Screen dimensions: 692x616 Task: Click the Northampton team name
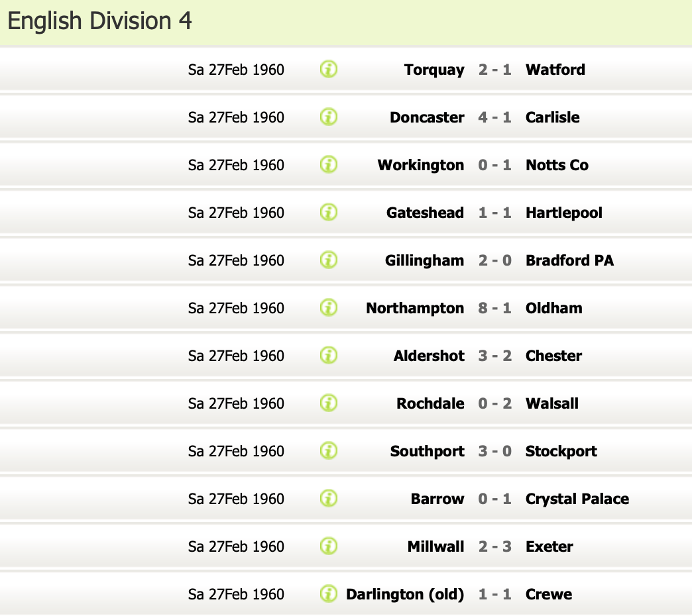415,308
